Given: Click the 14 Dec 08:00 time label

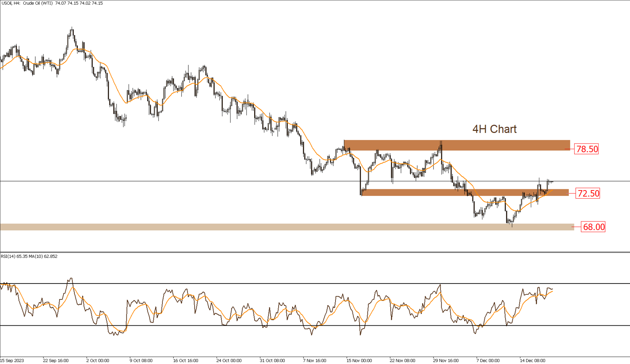Looking at the screenshot, I should (532, 361).
